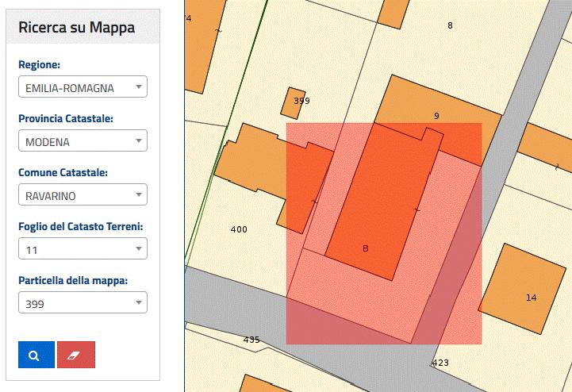Click the parcel label 14 on the map
This screenshot has height=392, width=572.
pyautogui.click(x=532, y=298)
